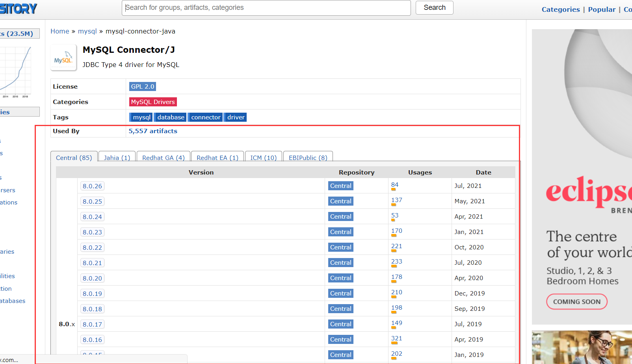The image size is (632, 364).
Task: Switch to the Central (85) tab
Action: (74, 157)
